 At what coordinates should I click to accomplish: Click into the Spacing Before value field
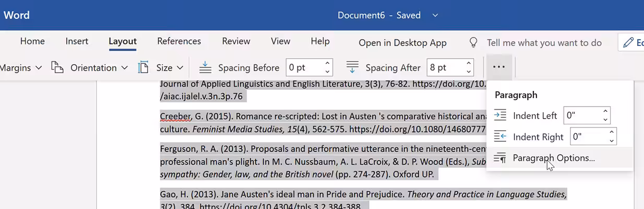click(304, 67)
